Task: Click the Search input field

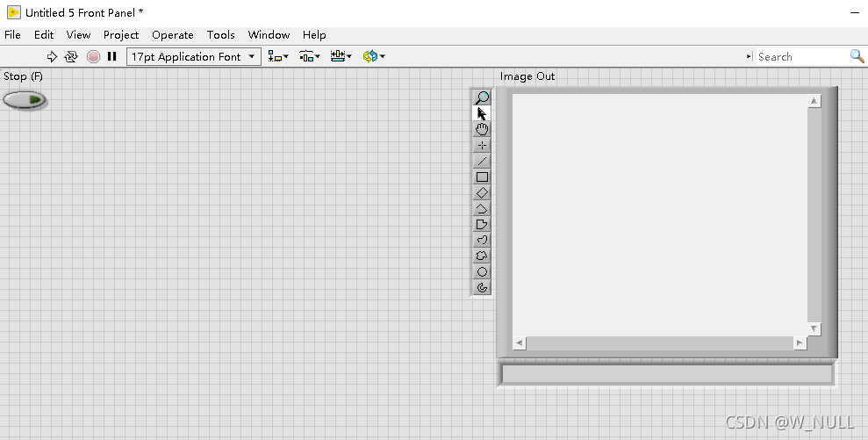Action: (802, 56)
